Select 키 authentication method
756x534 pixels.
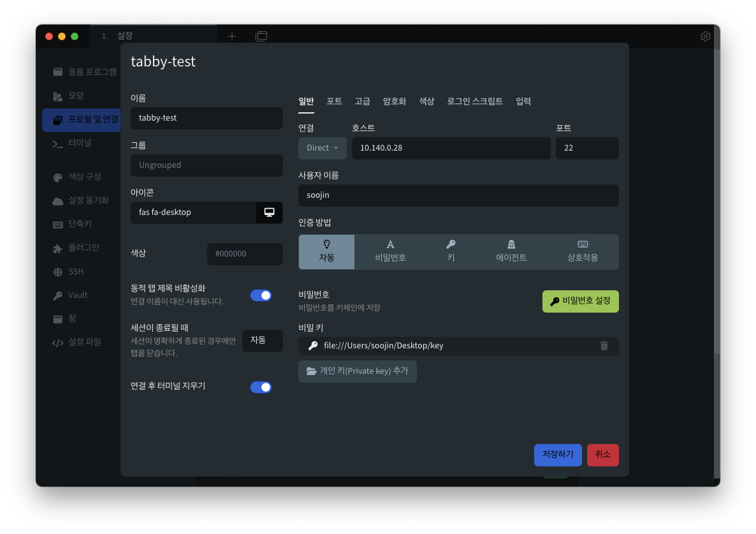[x=451, y=252]
